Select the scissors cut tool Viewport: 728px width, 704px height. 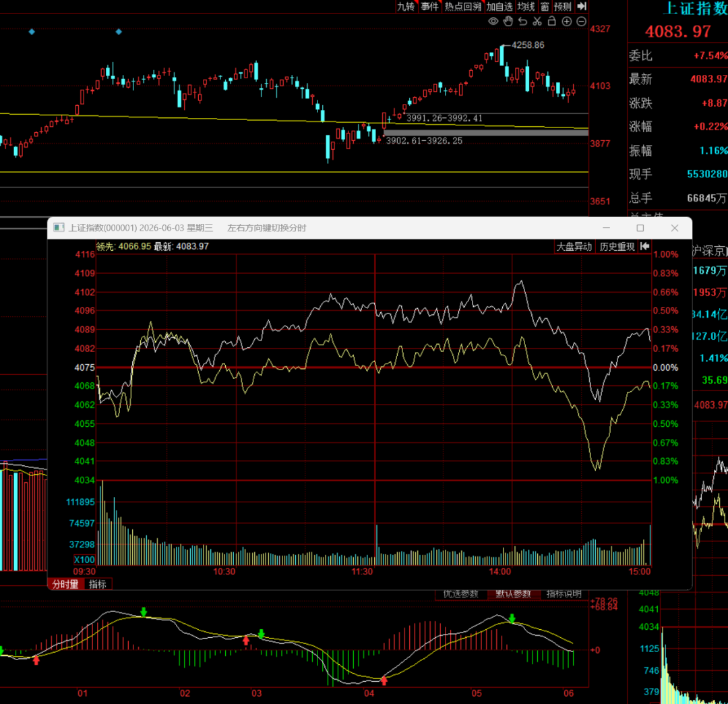point(537,22)
